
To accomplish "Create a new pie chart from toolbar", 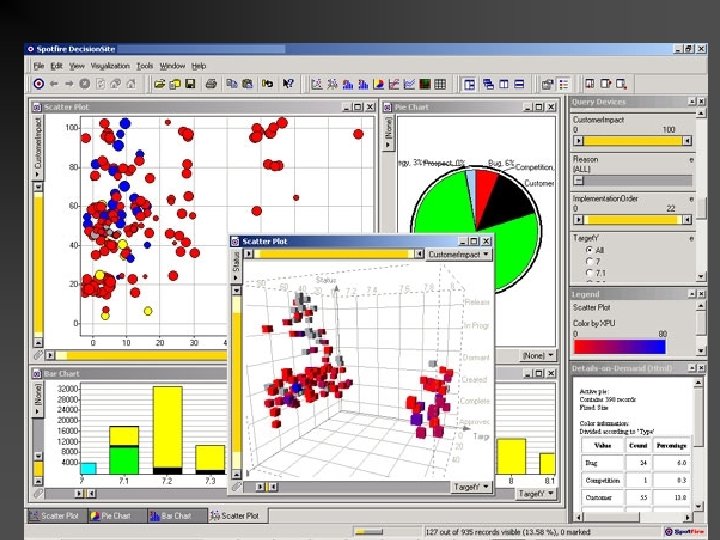I will point(378,84).
